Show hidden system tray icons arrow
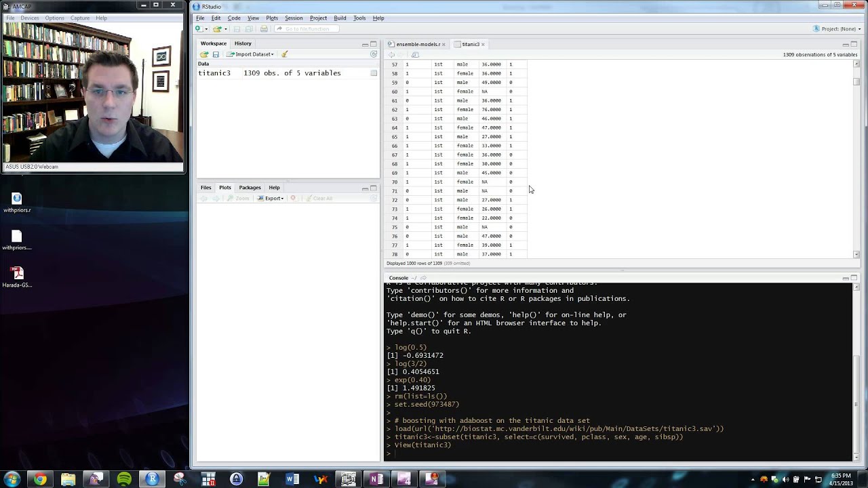The image size is (868, 488). click(753, 480)
